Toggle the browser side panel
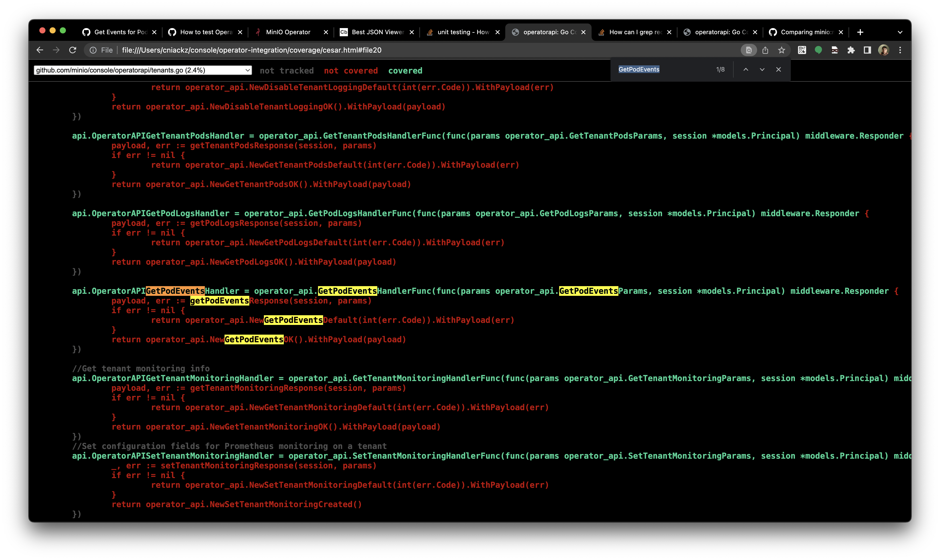The width and height of the screenshot is (940, 560). (867, 50)
